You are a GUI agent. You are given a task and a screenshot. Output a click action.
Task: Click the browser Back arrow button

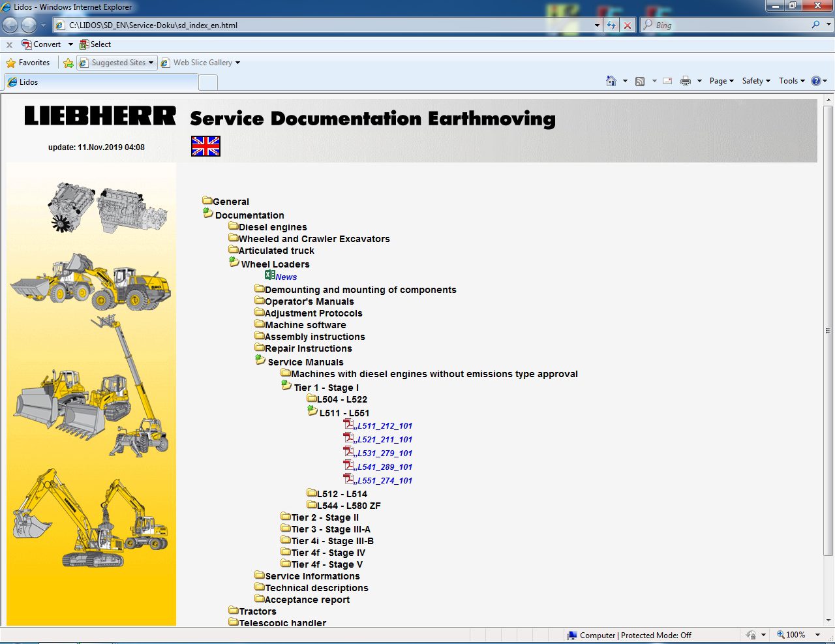point(10,25)
